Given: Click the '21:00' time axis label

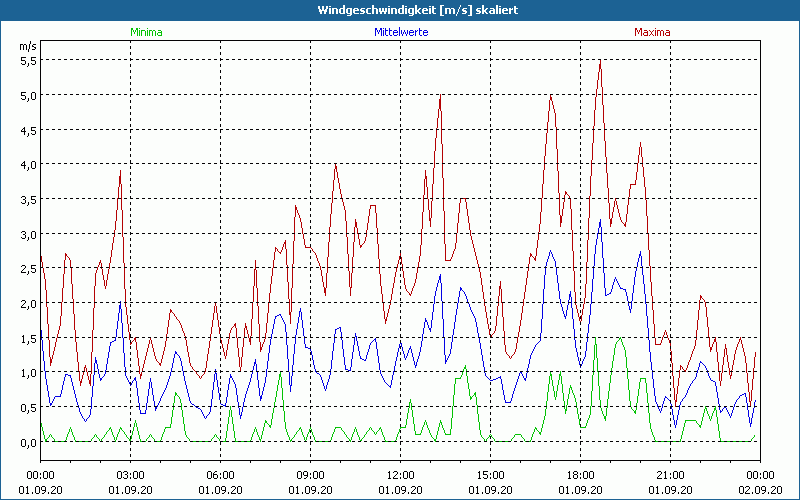Looking at the screenshot, I should pyautogui.click(x=670, y=476).
